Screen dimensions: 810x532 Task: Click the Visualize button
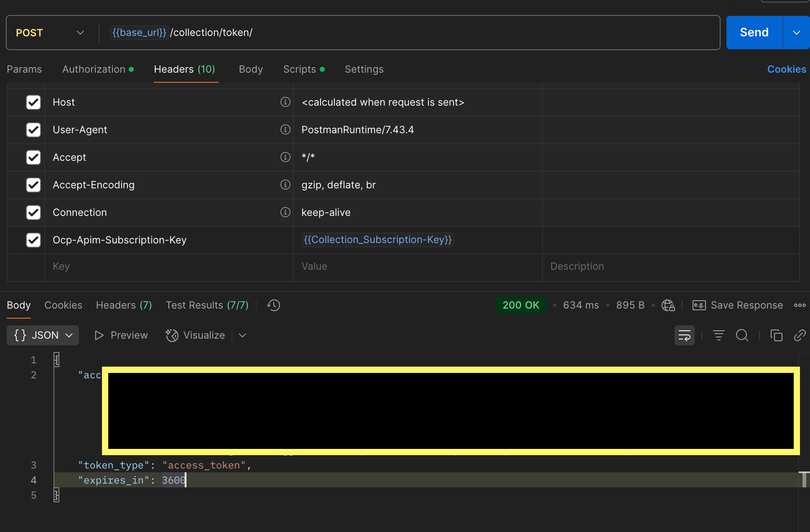tap(195, 335)
